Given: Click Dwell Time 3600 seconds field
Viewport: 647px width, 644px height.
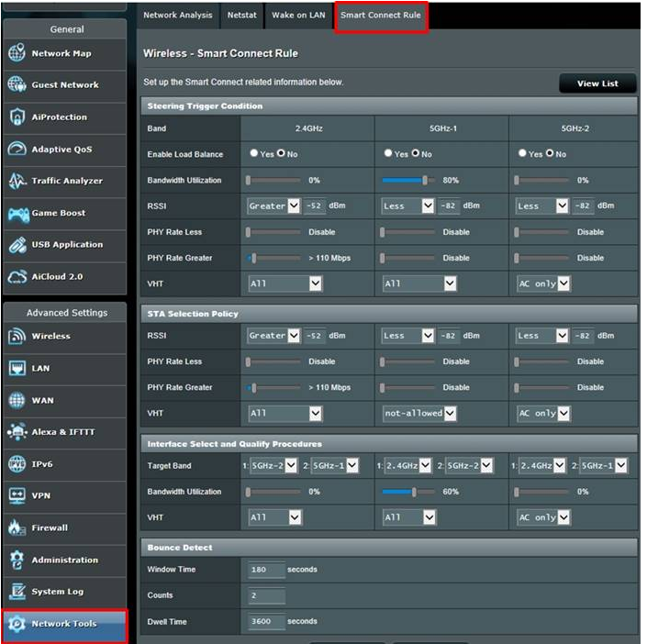Looking at the screenshot, I should coord(266,621).
